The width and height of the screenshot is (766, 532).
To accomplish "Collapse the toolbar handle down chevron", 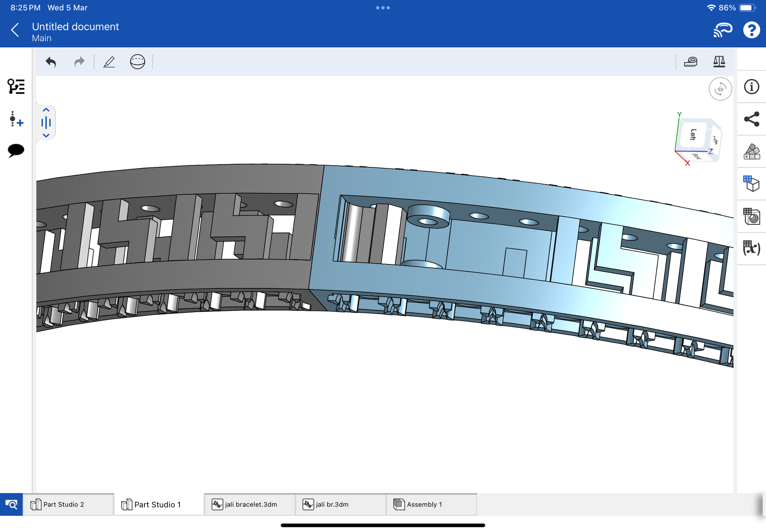I will (46, 135).
